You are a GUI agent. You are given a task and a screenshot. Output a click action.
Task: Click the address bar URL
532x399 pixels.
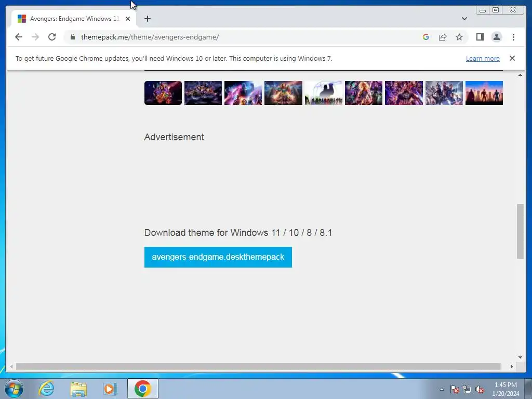tap(150, 37)
